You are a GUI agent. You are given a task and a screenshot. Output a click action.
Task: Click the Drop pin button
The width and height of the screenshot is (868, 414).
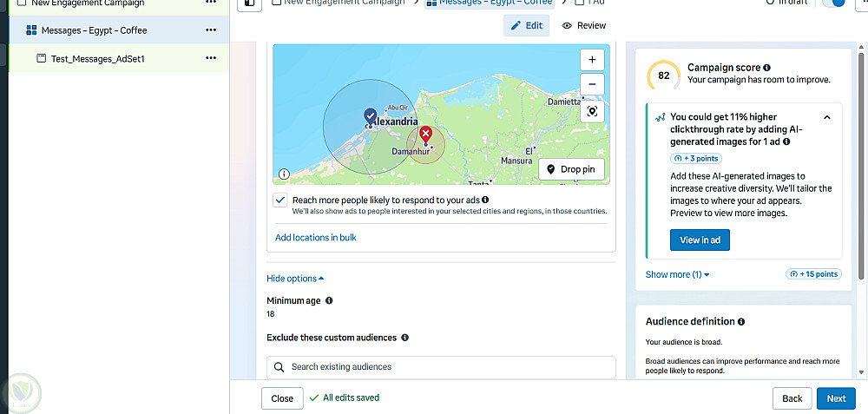[571, 169]
